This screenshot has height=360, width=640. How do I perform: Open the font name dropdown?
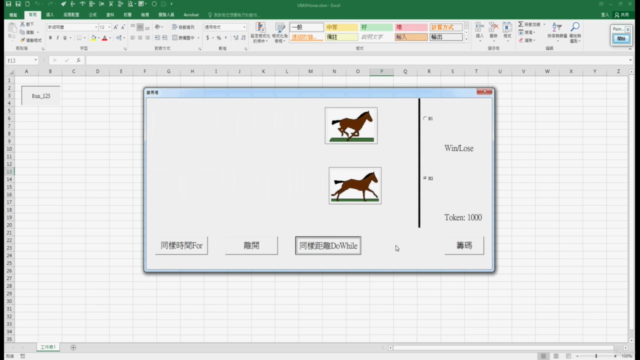[96, 27]
